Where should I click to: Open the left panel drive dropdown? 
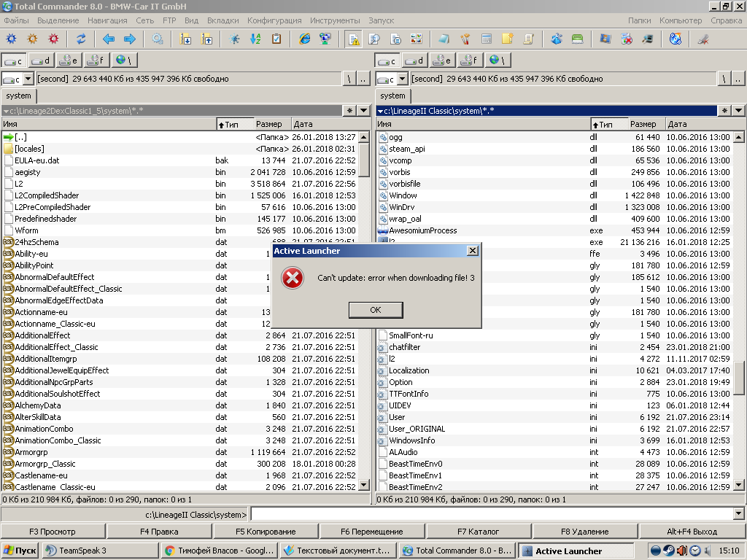pyautogui.click(x=28, y=79)
